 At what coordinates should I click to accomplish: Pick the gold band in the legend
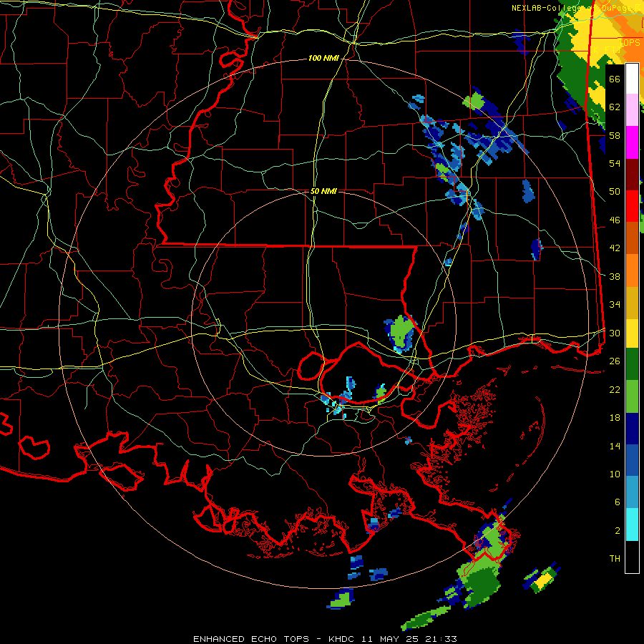tap(632, 302)
